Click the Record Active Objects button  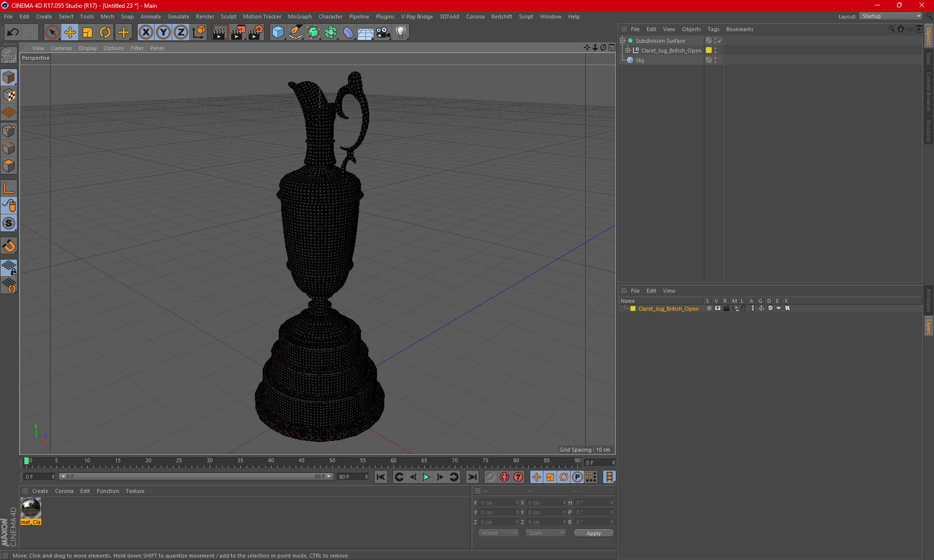coord(490,477)
